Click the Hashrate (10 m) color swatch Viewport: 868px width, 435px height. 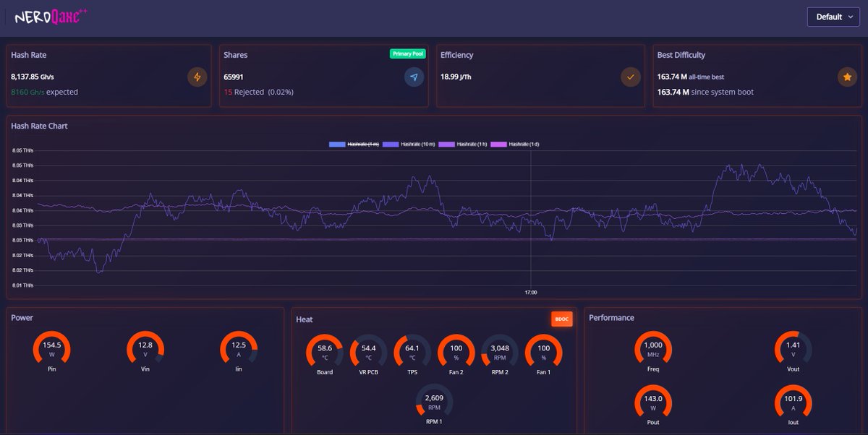[x=391, y=145]
